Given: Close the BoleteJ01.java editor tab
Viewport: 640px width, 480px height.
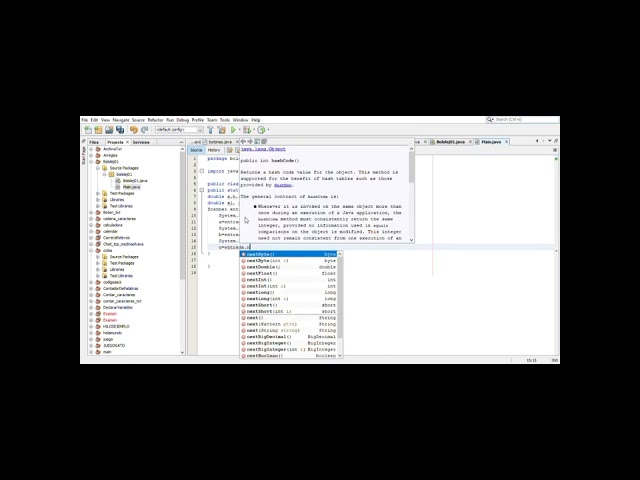Looking at the screenshot, I should pyautogui.click(x=470, y=142).
